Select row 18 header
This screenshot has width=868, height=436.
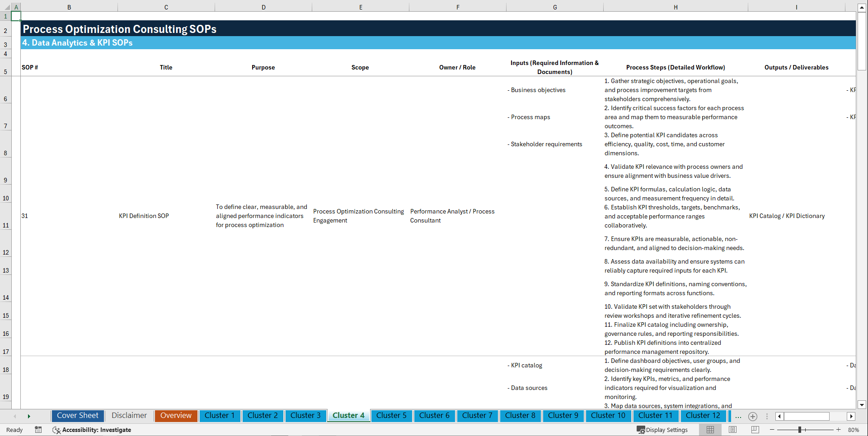click(x=5, y=365)
